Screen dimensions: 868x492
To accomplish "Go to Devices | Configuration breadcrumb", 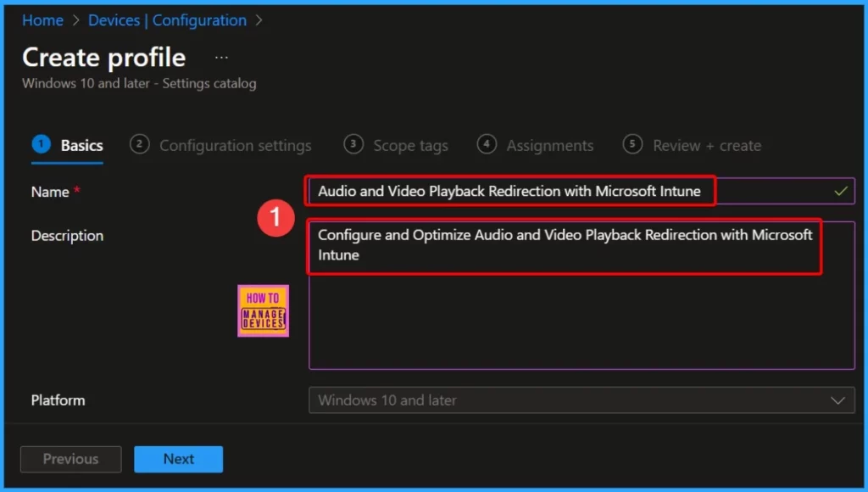I will click(x=167, y=20).
